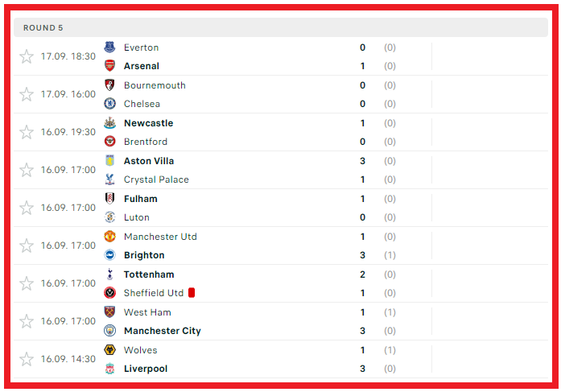Click Manchester Utd's score of 1
The image size is (561, 392).
pyautogui.click(x=363, y=237)
